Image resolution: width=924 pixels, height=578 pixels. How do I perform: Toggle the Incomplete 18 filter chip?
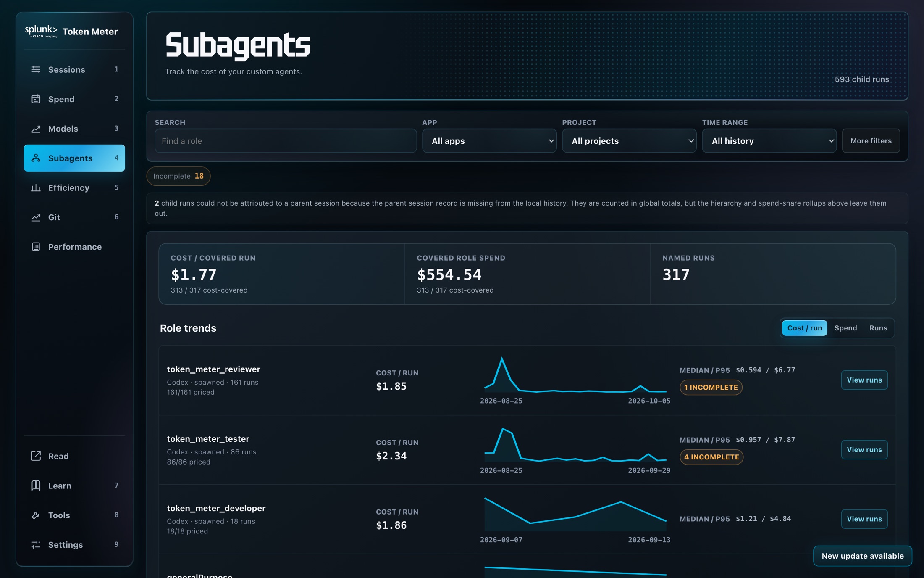point(178,176)
